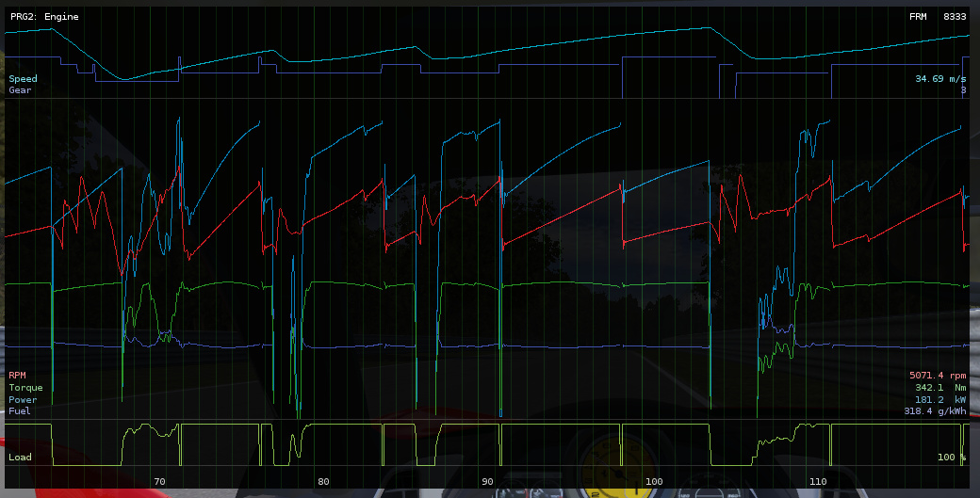
Task: Click time axis marker 80
Action: pyautogui.click(x=323, y=481)
